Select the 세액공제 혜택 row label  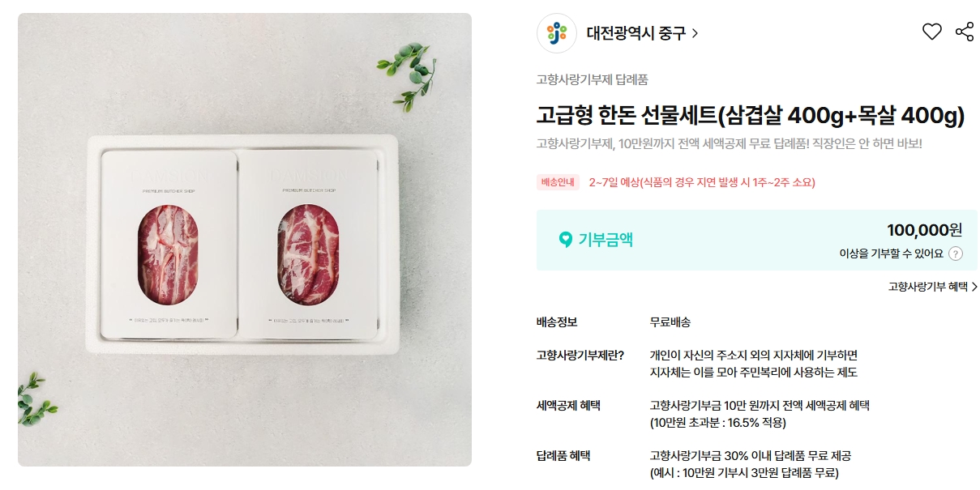pyautogui.click(x=569, y=405)
